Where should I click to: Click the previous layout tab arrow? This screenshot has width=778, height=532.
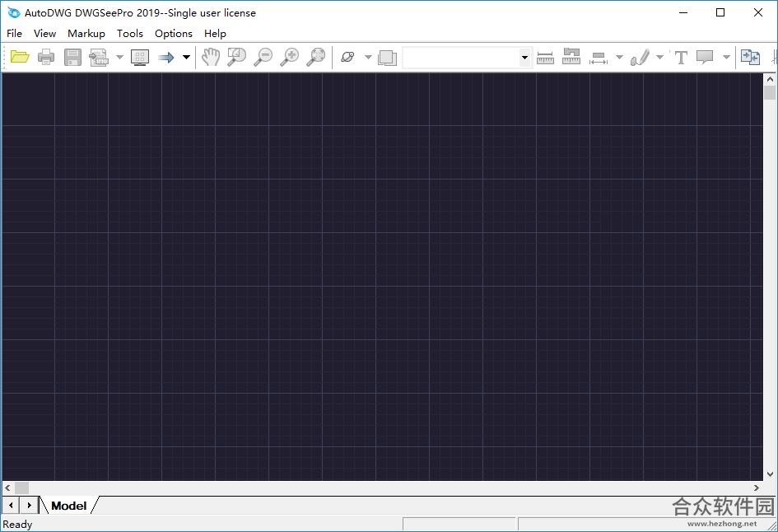[x=11, y=505]
